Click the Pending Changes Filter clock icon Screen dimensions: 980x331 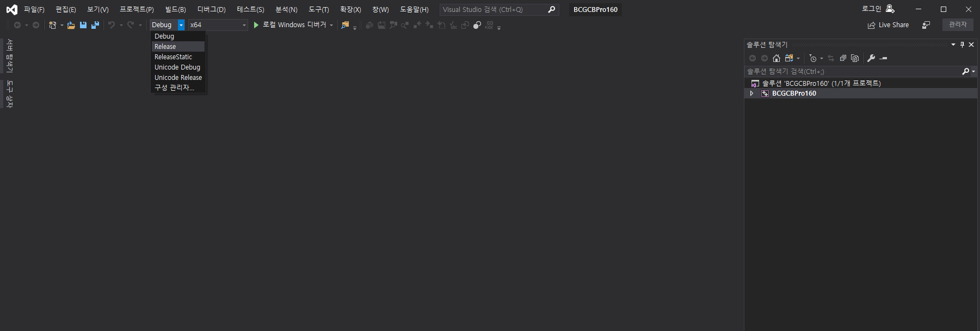pyautogui.click(x=813, y=58)
